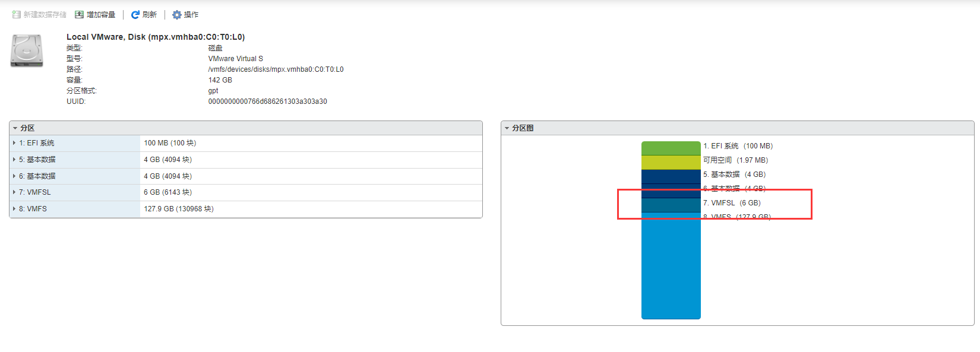Click the 路径 field label
This screenshot has height=352, width=980.
coord(74,69)
